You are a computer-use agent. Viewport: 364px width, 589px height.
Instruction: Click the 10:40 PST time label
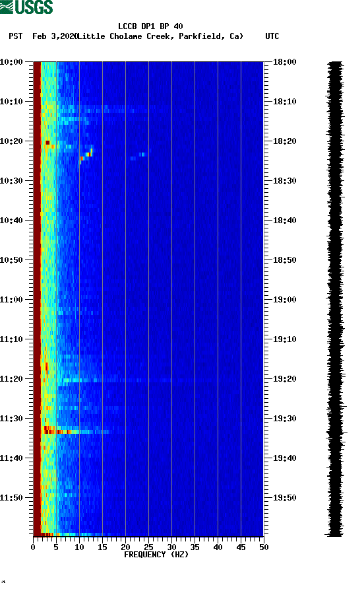click(x=11, y=220)
